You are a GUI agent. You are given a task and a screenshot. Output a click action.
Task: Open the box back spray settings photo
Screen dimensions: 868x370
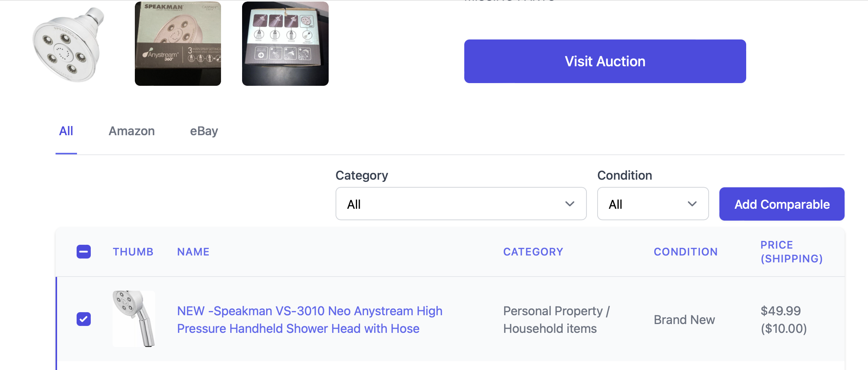click(x=285, y=44)
